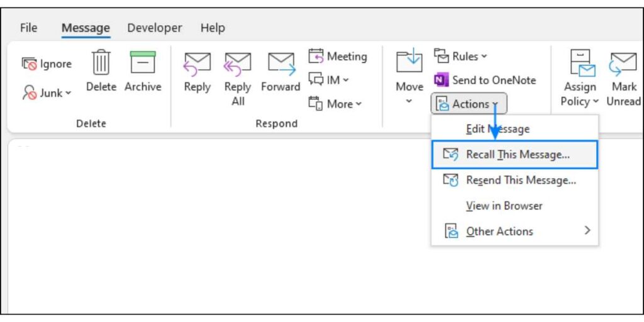Screen dimensions: 644x322
Task: Click the IM chat bubble icon
Action: tap(316, 79)
